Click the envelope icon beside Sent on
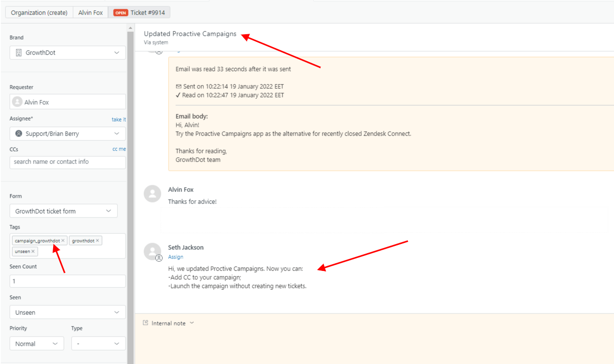This screenshot has height=364, width=614. pos(179,86)
